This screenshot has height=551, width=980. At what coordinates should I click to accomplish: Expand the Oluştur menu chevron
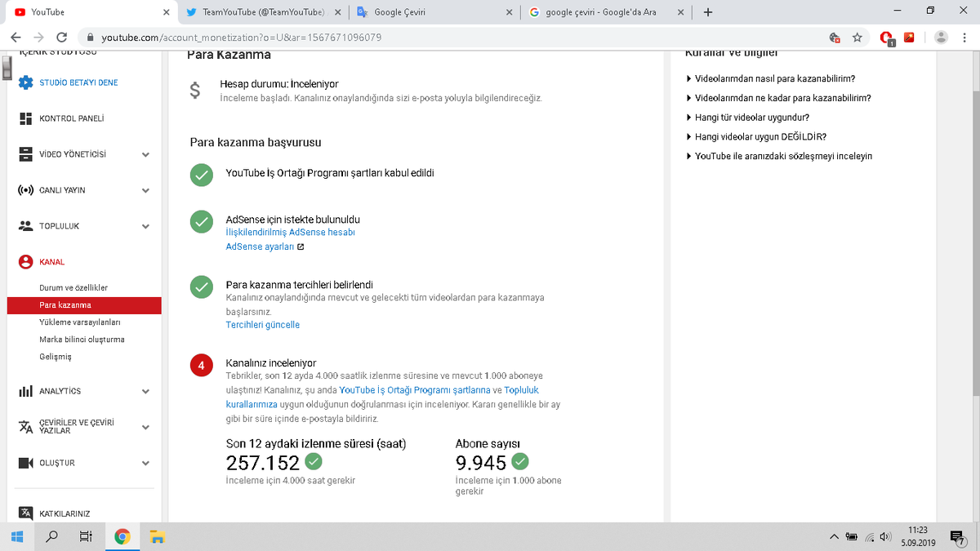tap(145, 463)
